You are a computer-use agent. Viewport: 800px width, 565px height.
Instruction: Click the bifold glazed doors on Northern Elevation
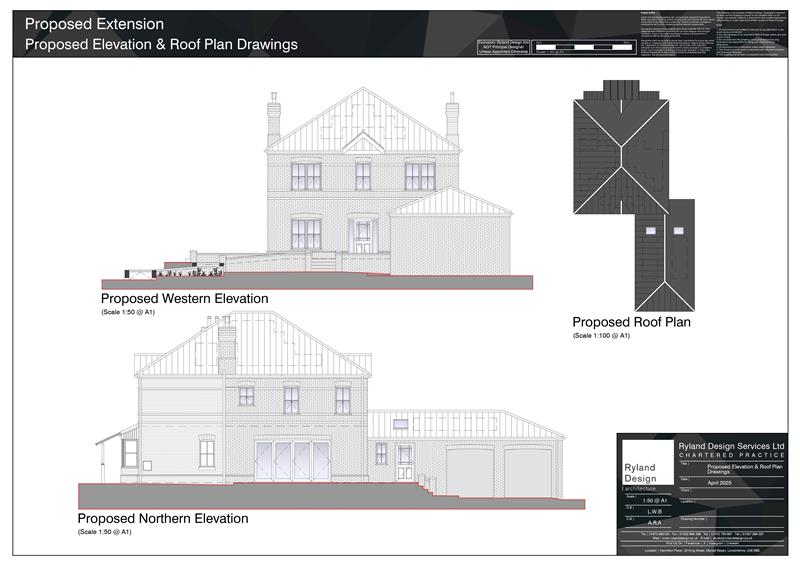coord(292,461)
